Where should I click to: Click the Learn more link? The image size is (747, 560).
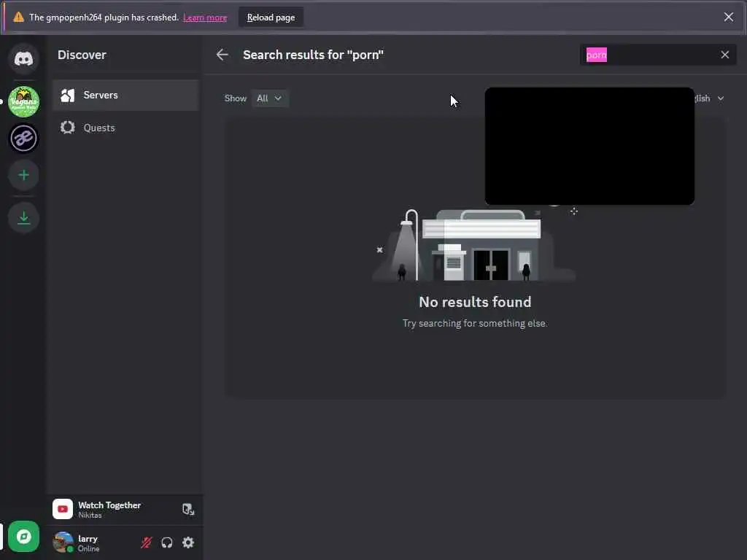click(x=205, y=17)
